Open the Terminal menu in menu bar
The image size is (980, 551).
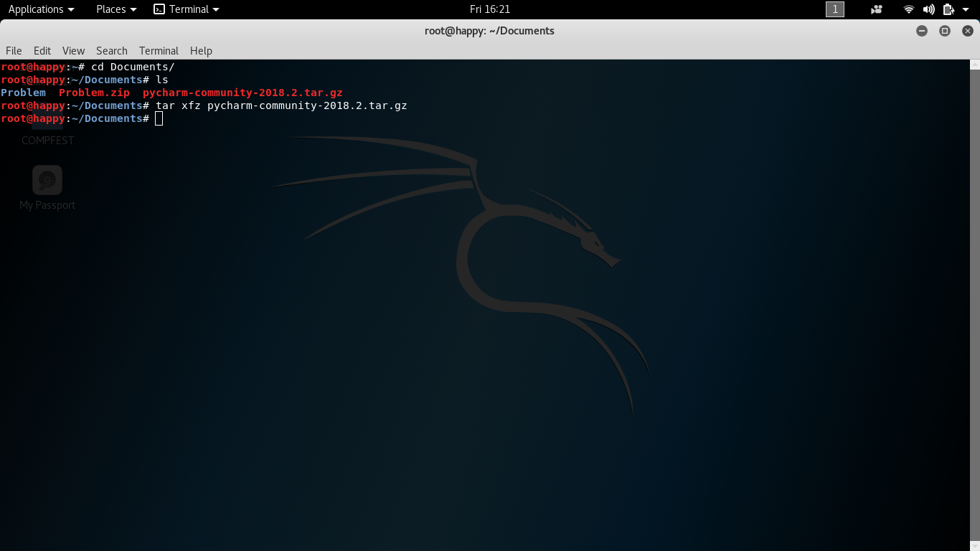pyautogui.click(x=159, y=50)
